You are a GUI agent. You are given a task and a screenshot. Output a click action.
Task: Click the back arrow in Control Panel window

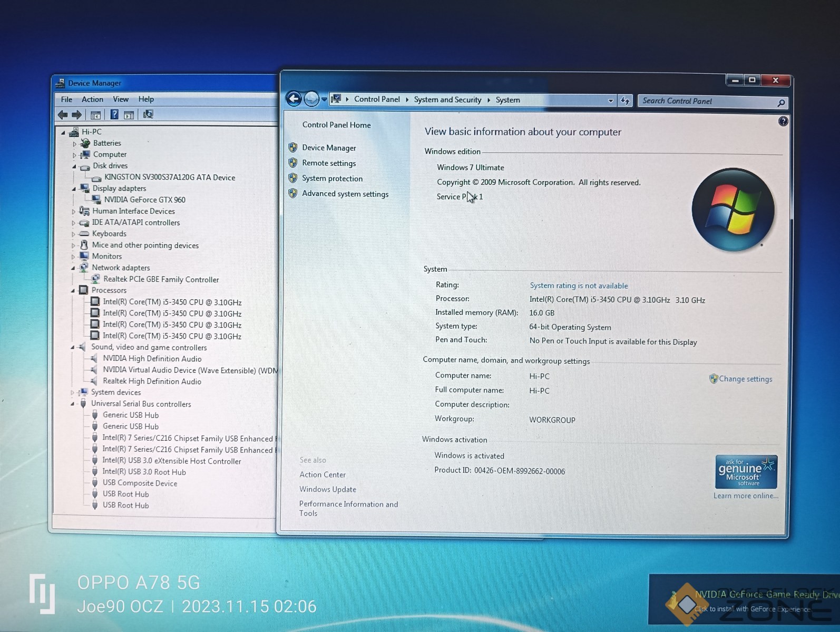click(294, 99)
